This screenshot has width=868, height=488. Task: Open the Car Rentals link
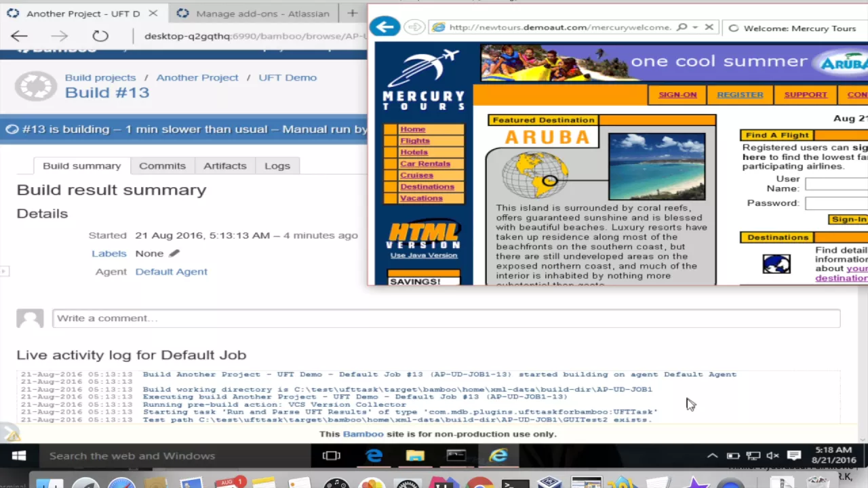pos(425,163)
